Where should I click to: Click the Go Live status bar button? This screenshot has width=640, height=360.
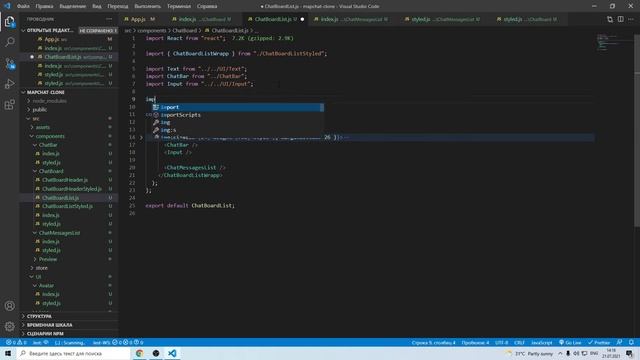(x=570, y=342)
